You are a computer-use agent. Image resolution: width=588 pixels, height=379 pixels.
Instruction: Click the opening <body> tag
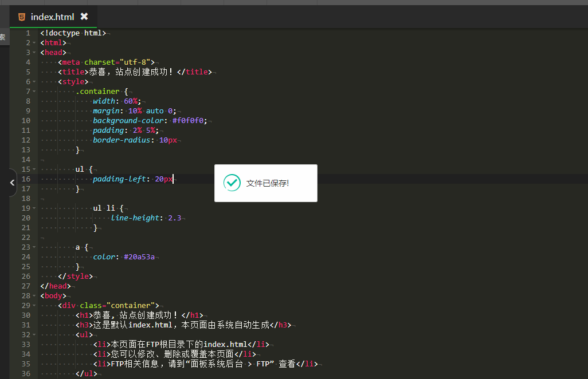click(x=53, y=296)
